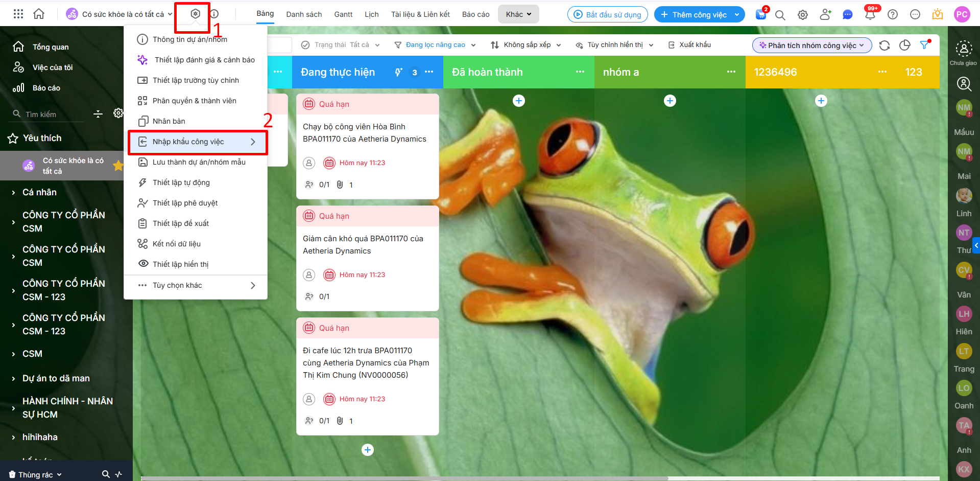The image size is (980, 481).
Task: Open the orange lightbulb guide icon
Action: [938, 15]
